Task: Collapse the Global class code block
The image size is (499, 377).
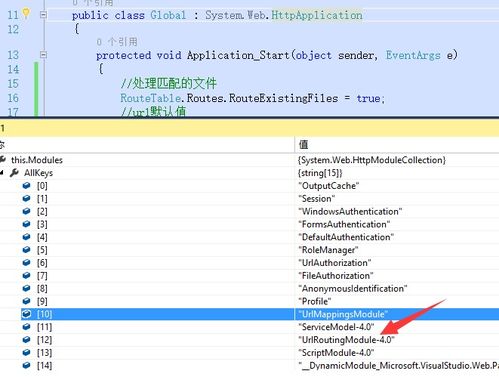Action: [x=43, y=15]
